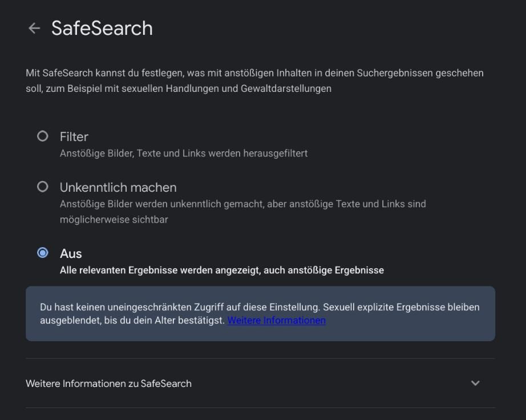Click the text Anstößige Bilder, Texte und Links werden herausgefiltert

click(x=184, y=154)
